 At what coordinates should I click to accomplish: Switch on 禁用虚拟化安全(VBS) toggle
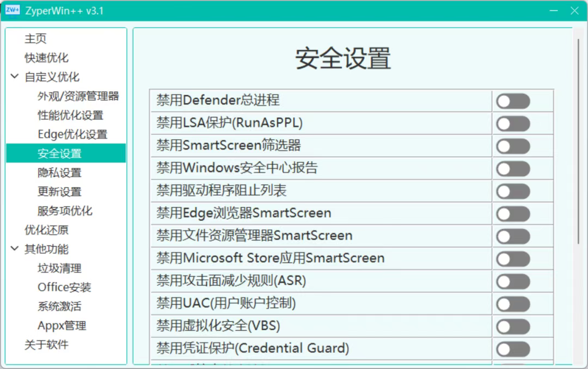[x=512, y=327]
